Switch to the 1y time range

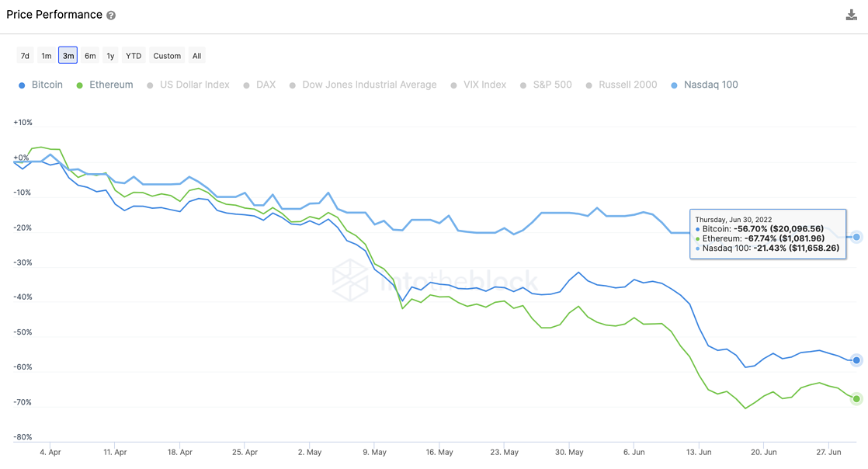pos(110,55)
